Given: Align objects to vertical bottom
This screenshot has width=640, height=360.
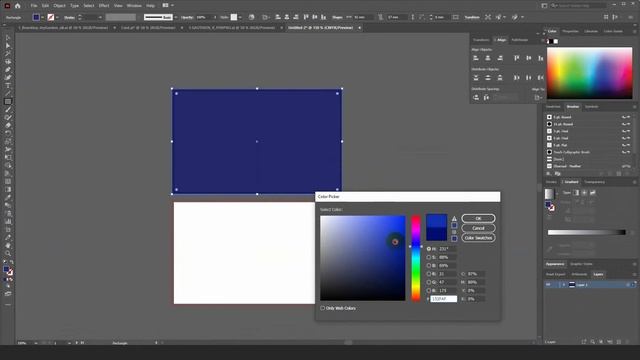Looking at the screenshot, I should coord(540,58).
